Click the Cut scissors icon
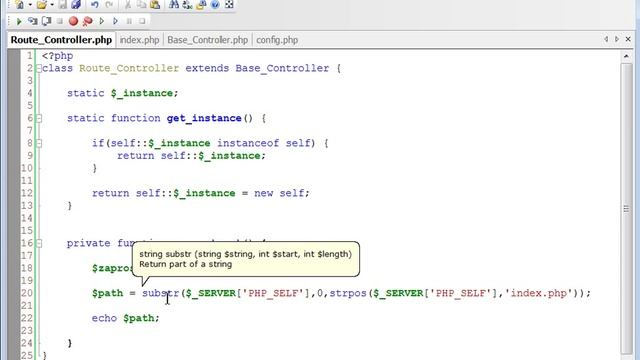Viewport: 640px width, 360px height. (x=128, y=5)
